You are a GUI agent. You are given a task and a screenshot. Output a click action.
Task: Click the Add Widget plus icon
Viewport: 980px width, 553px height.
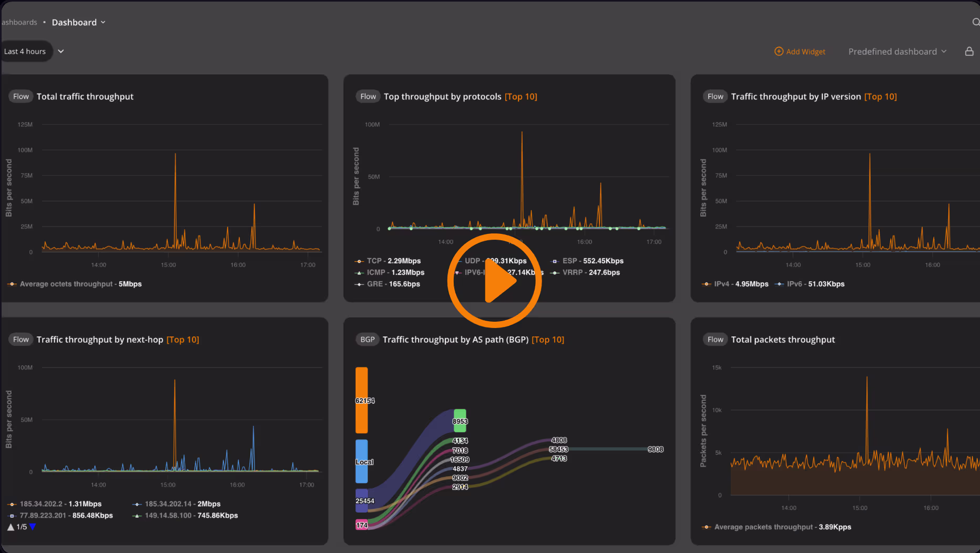point(779,52)
